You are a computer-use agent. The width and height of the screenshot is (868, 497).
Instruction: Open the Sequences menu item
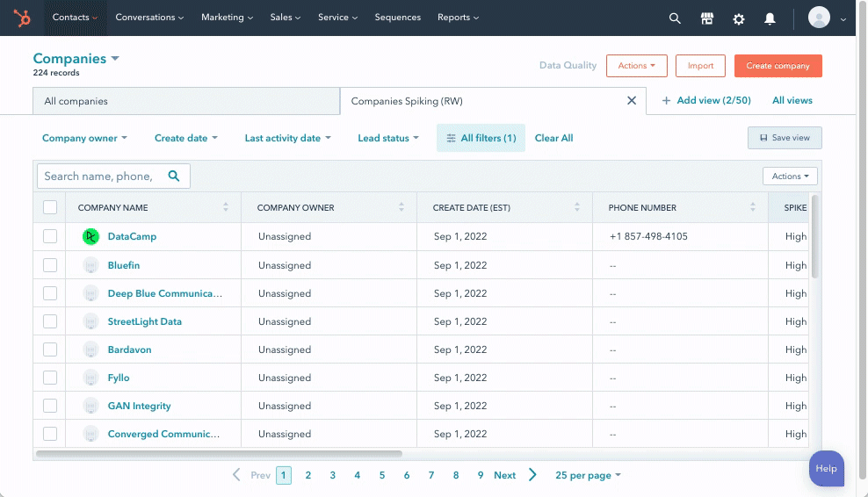[397, 18]
